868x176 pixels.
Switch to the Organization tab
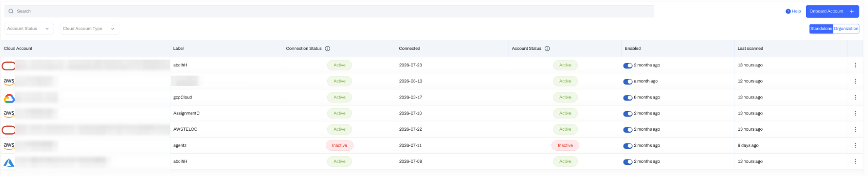pos(846,28)
